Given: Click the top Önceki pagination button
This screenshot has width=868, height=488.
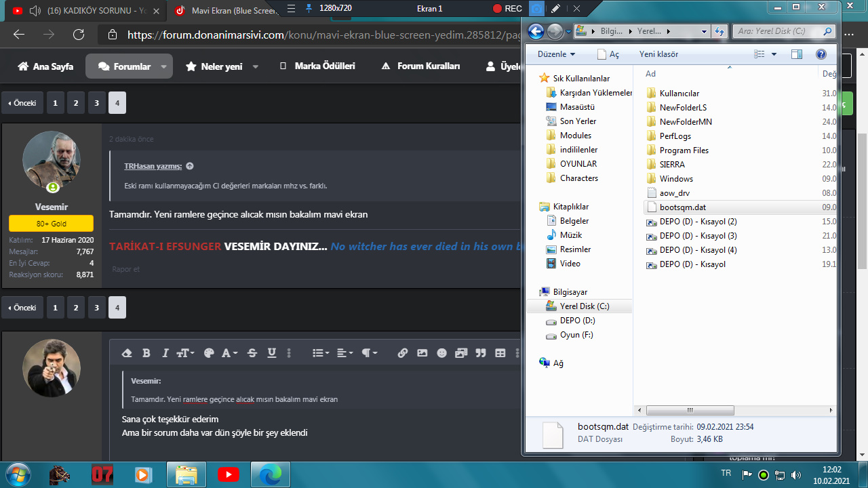Looking at the screenshot, I should 22,103.
